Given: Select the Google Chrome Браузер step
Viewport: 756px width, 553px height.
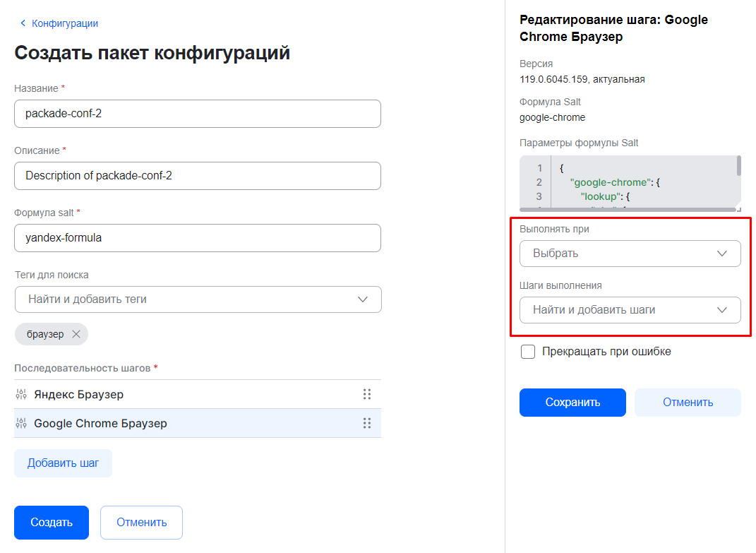Looking at the screenshot, I should click(100, 423).
